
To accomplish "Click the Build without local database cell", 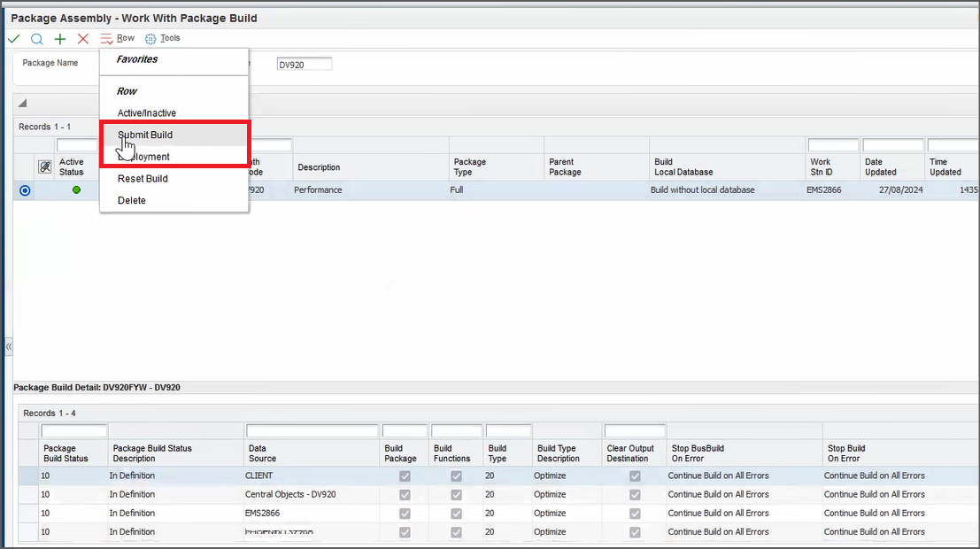I will pyautogui.click(x=703, y=190).
